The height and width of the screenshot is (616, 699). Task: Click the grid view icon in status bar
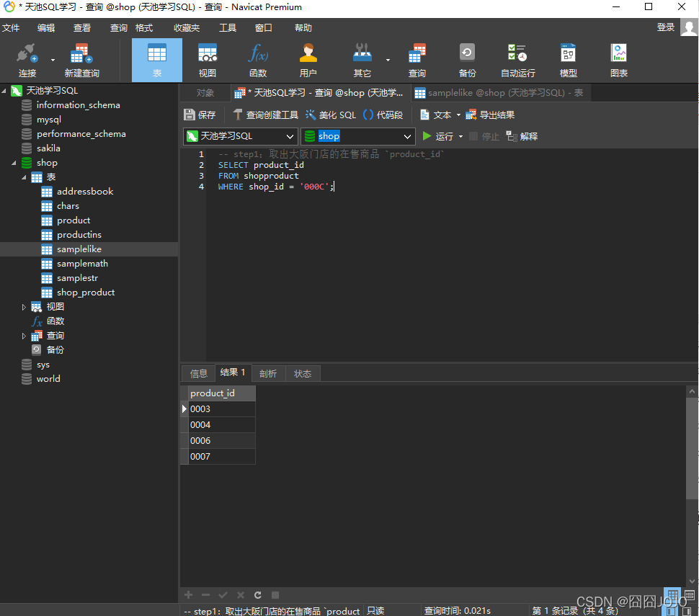[673, 594]
